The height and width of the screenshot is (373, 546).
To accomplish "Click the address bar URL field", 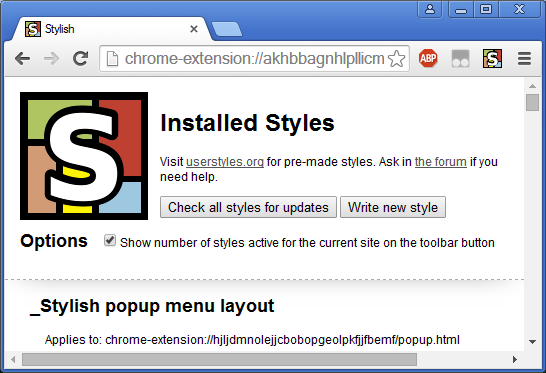I will [x=254, y=59].
